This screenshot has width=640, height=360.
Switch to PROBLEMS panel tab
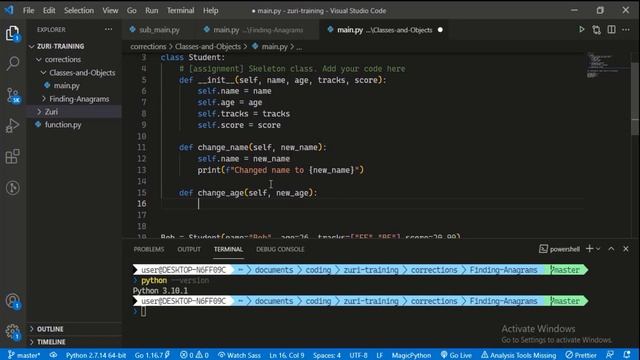(149, 249)
